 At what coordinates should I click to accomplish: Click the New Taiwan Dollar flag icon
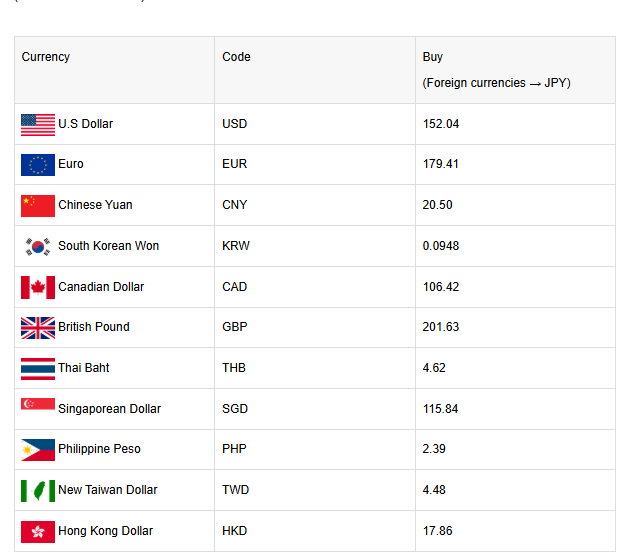pyautogui.click(x=38, y=491)
